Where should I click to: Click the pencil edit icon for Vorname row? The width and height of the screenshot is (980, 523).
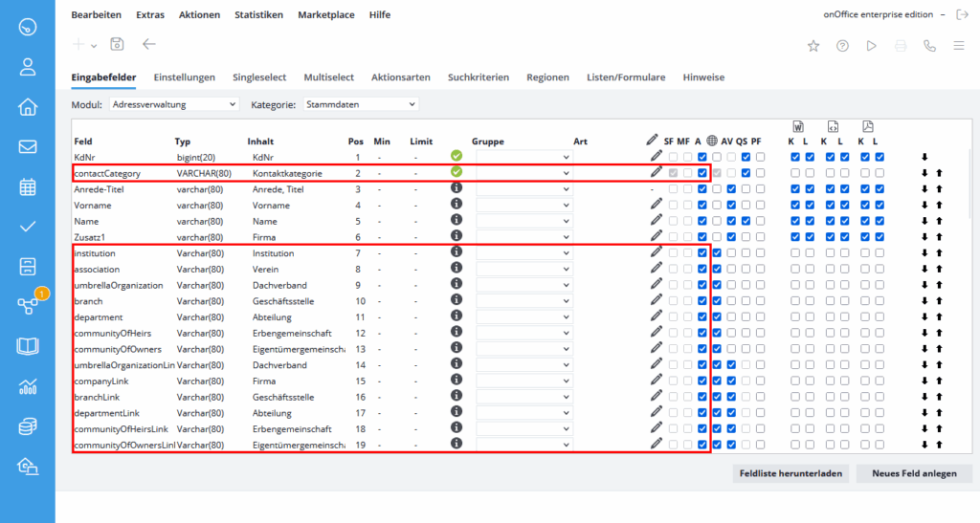tap(656, 205)
